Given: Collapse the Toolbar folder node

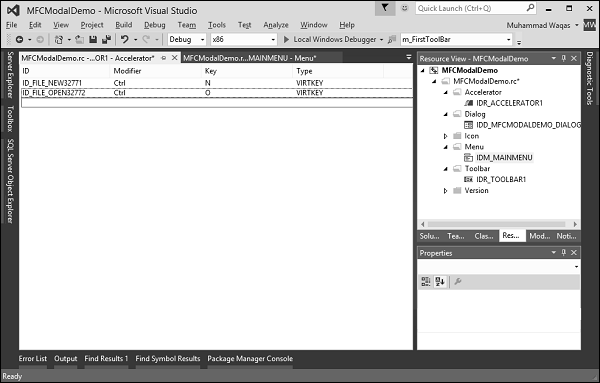Looking at the screenshot, I should click(x=445, y=168).
